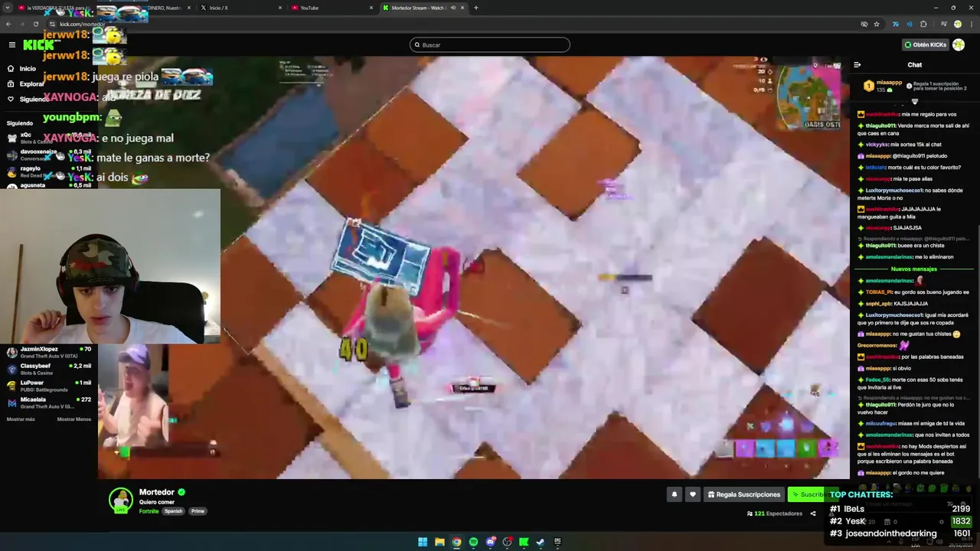Viewport: 980px width, 551px height.
Task: Open the Kick user avatar menu
Action: [959, 45]
